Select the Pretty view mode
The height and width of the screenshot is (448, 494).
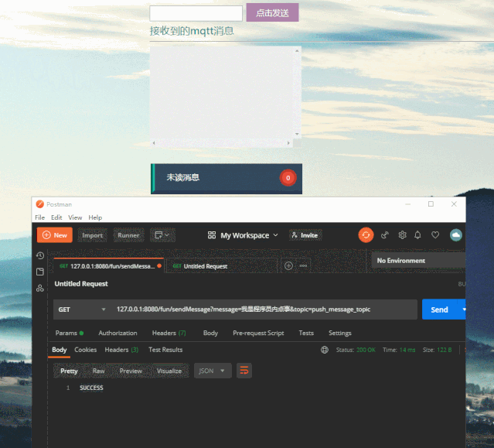(69, 371)
